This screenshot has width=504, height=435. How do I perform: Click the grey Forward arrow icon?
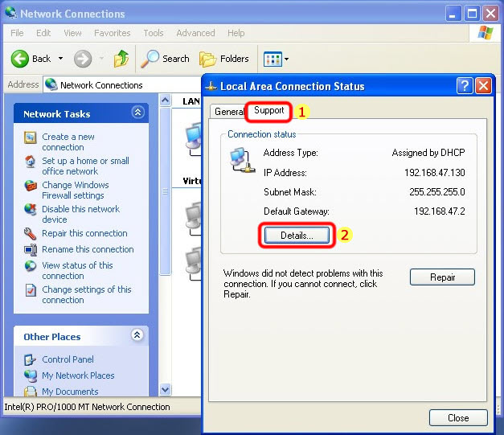83,59
